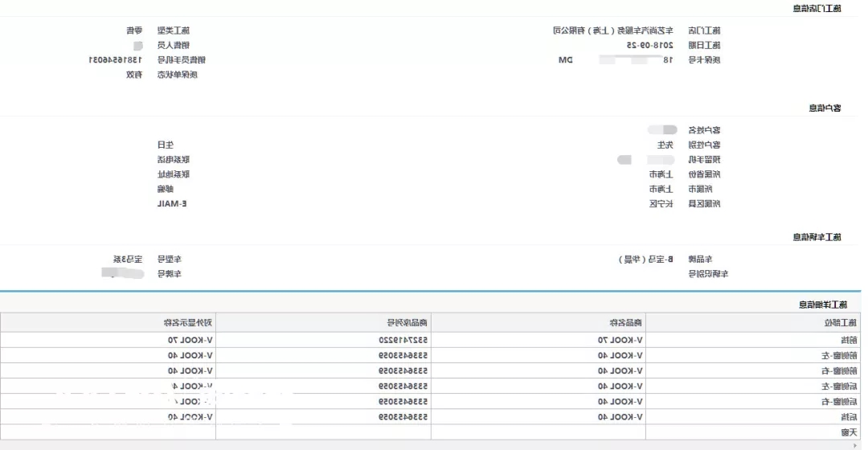Click the horizontal scrollbar arrow below the table
Viewport: 868px width, 450px height.
coord(854,445)
